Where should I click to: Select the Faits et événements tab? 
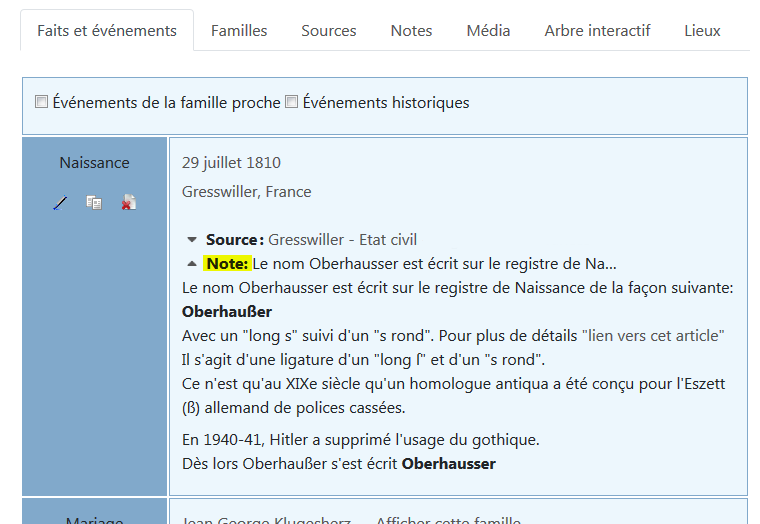click(107, 31)
